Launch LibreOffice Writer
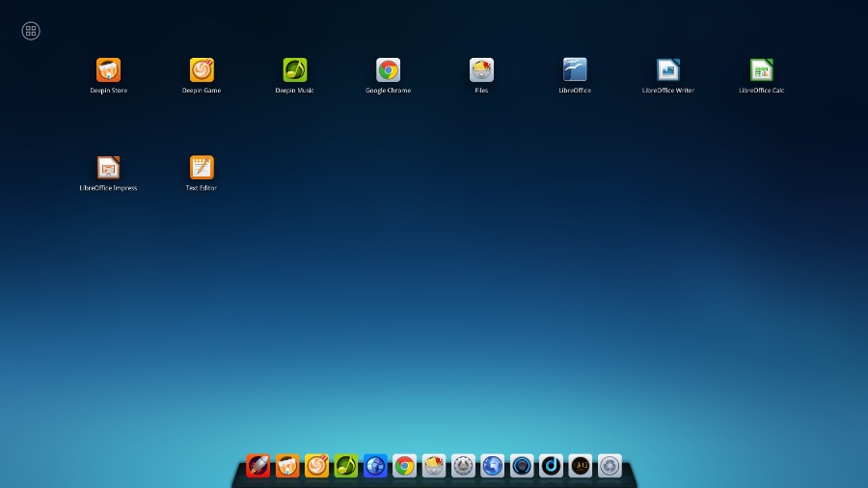 pyautogui.click(x=668, y=70)
